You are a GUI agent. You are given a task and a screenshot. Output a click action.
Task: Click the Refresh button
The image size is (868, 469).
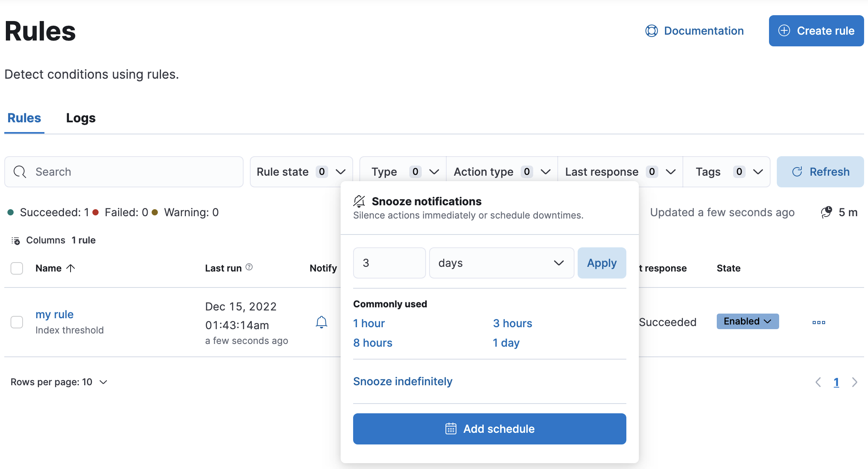[820, 172]
